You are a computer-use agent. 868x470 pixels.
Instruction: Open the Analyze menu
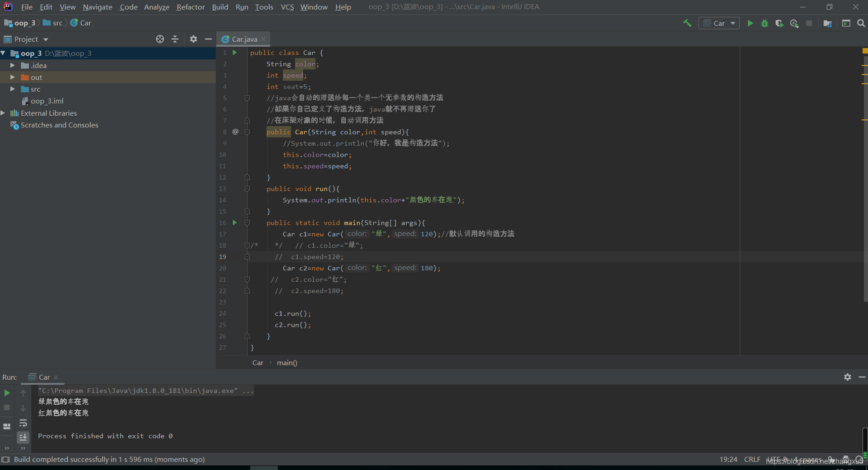(x=157, y=7)
